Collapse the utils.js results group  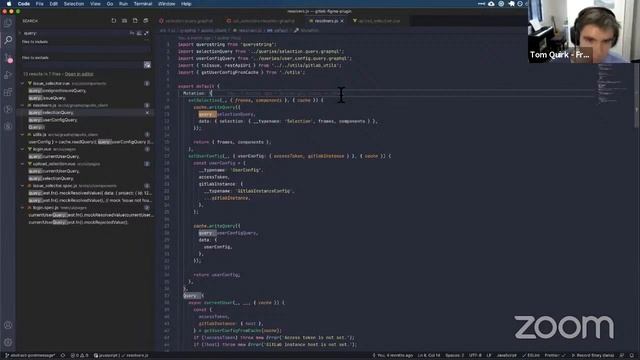[22, 135]
